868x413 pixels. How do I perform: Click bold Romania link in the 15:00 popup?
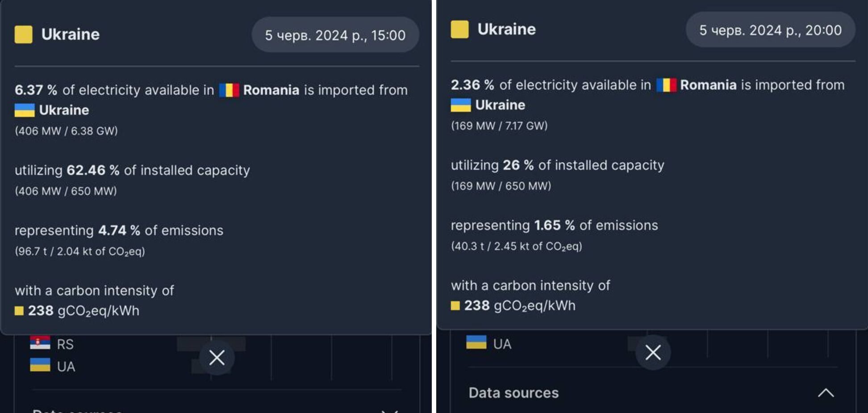271,90
